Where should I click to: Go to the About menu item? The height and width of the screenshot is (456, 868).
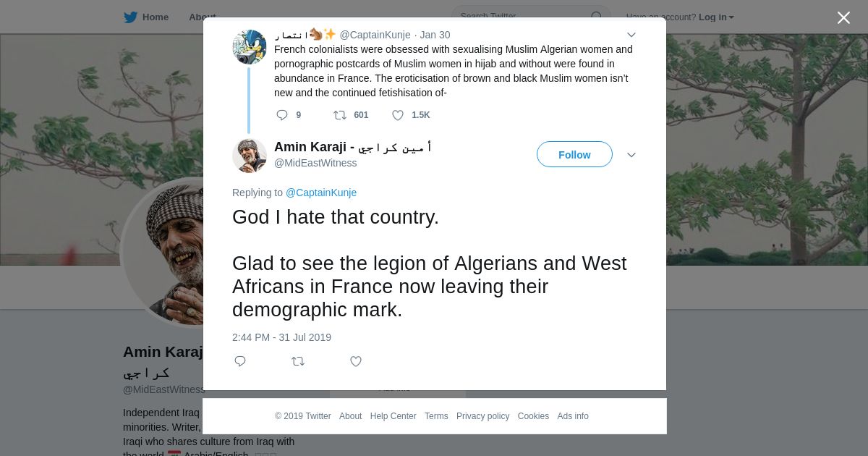click(202, 17)
